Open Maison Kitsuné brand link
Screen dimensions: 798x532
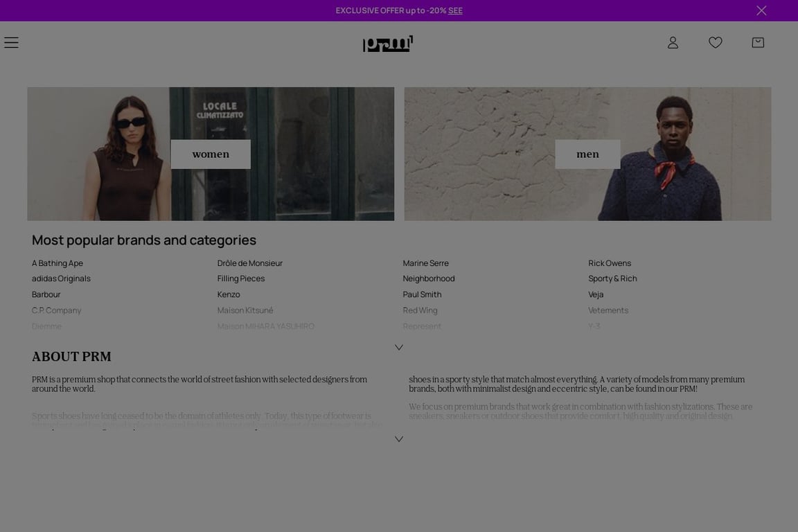point(245,310)
